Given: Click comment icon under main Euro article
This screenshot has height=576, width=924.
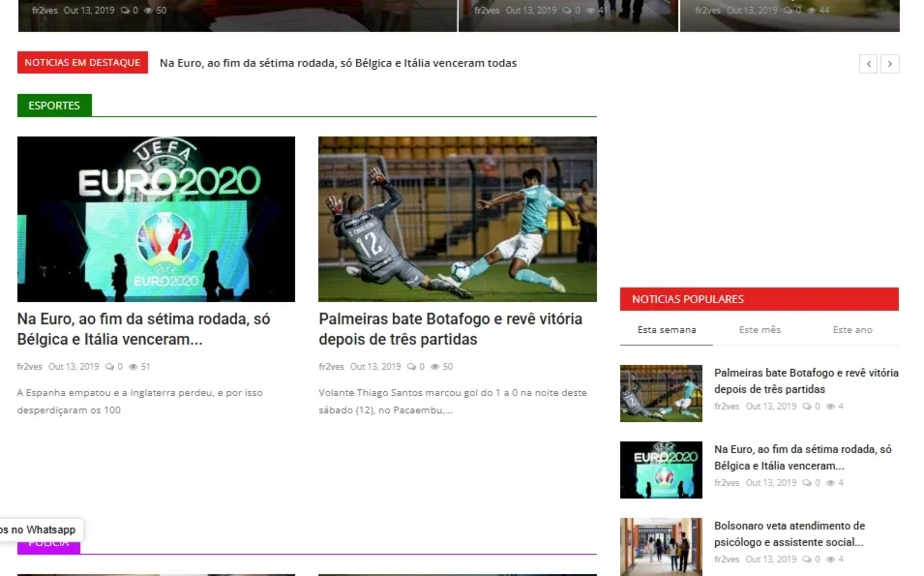Looking at the screenshot, I should coord(109,367).
